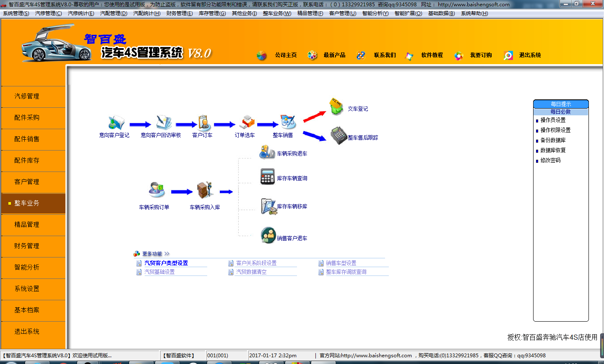Image resolution: width=604 pixels, height=364 pixels.
Task: Open the 订单选车 icon
Action: click(x=247, y=122)
